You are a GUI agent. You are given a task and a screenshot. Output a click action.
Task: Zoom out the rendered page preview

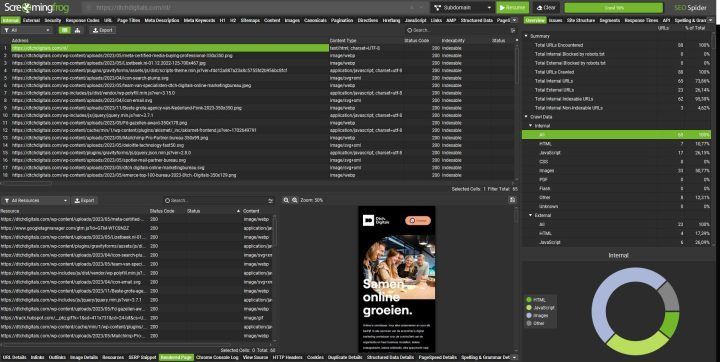pos(286,200)
